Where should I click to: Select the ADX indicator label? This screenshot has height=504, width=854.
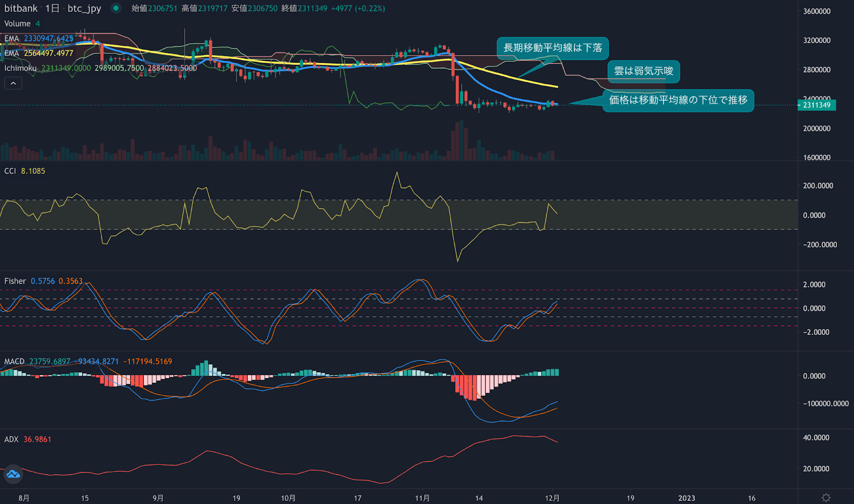click(x=11, y=439)
